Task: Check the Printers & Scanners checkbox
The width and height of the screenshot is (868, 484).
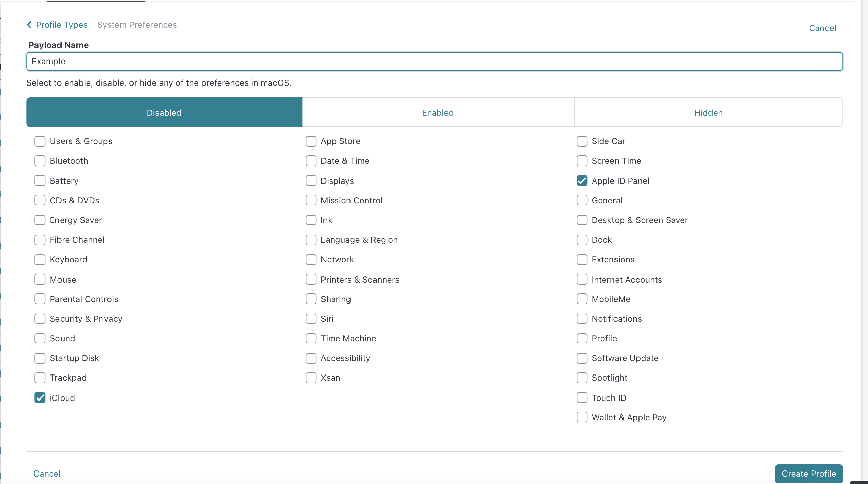Action: click(x=311, y=280)
